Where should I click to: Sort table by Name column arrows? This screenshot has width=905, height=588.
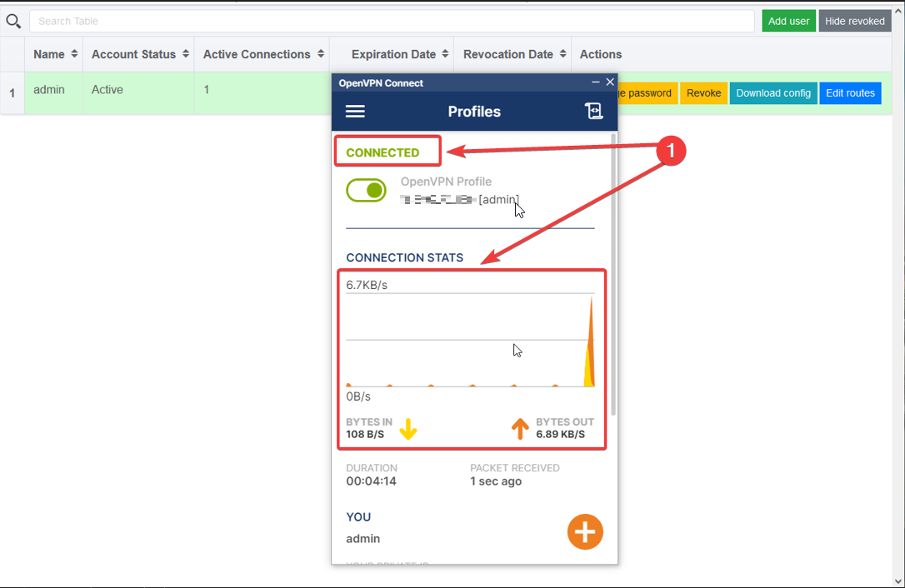[74, 53]
